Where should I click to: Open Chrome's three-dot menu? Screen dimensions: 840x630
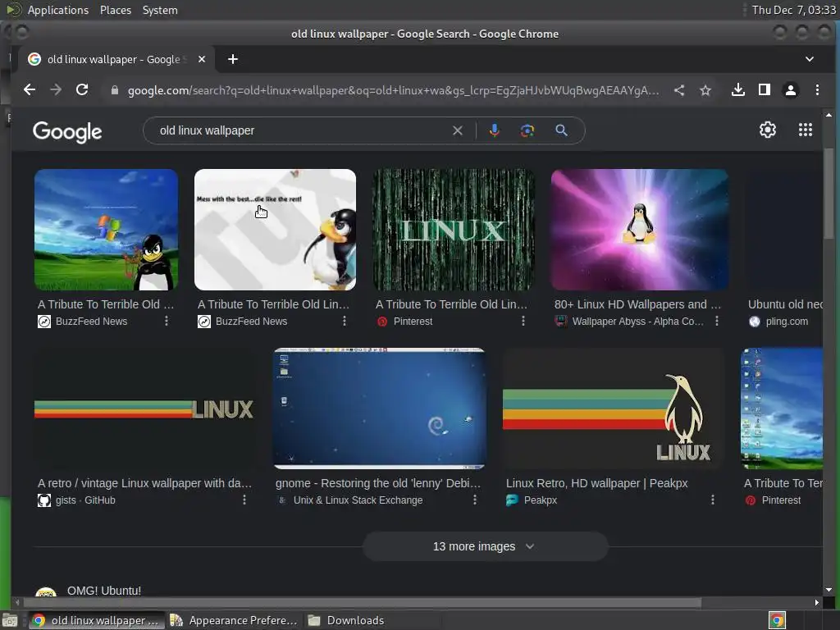coord(817,90)
